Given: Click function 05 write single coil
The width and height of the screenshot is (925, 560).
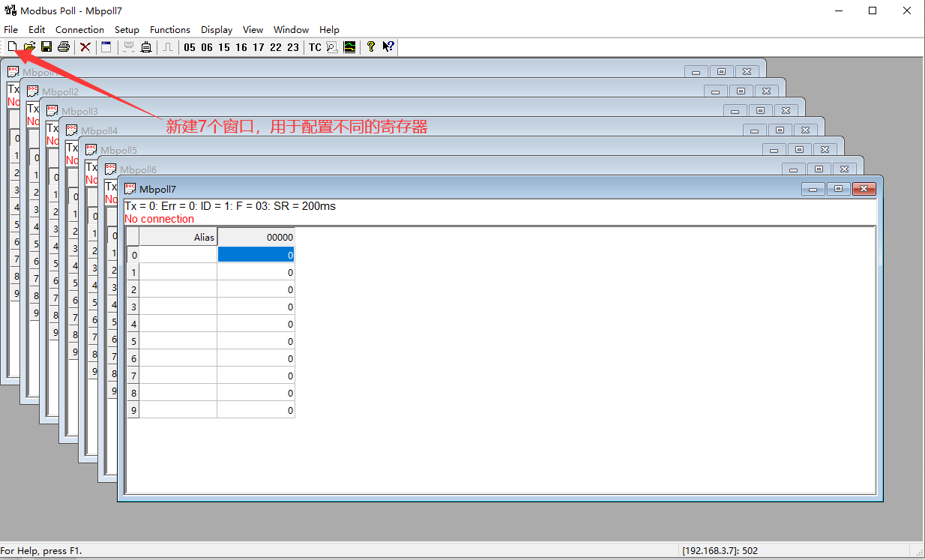Looking at the screenshot, I should click(190, 47).
